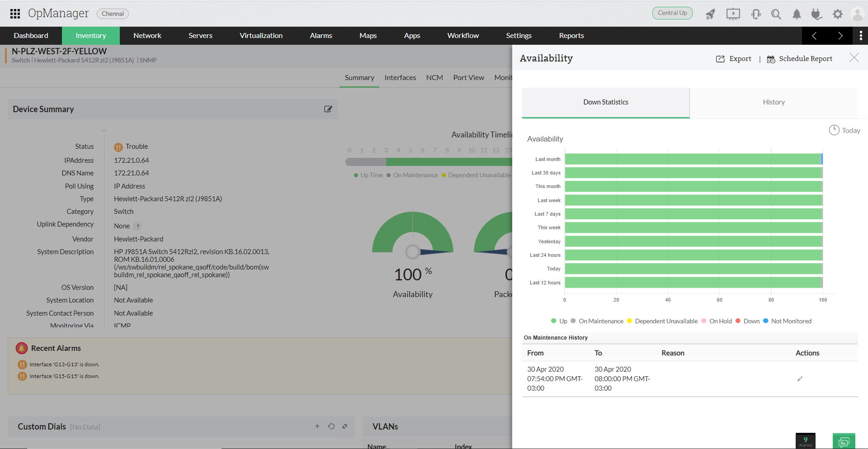868x449 pixels.
Task: Click the plug integrations icon
Action: (816, 14)
